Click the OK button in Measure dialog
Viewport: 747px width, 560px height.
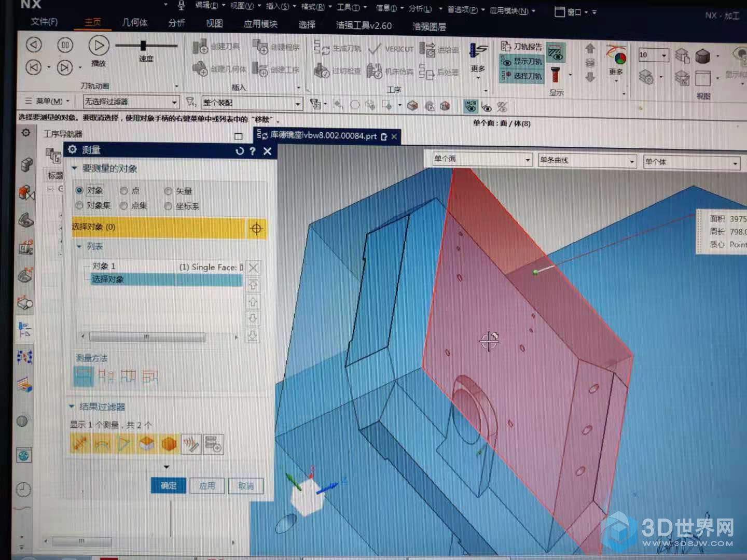point(168,485)
